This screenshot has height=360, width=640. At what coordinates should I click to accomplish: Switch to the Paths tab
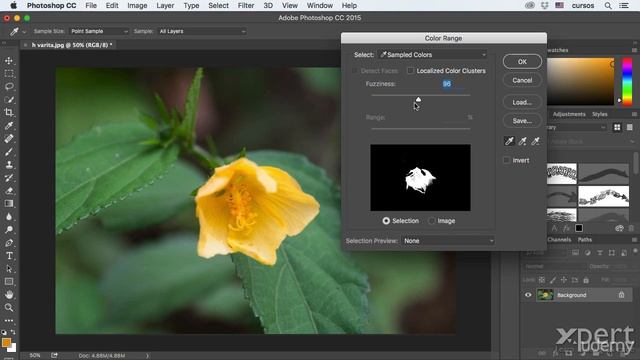pos(584,240)
